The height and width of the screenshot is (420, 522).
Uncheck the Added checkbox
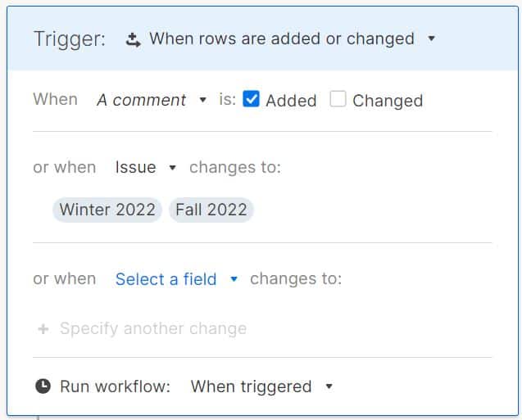click(252, 100)
